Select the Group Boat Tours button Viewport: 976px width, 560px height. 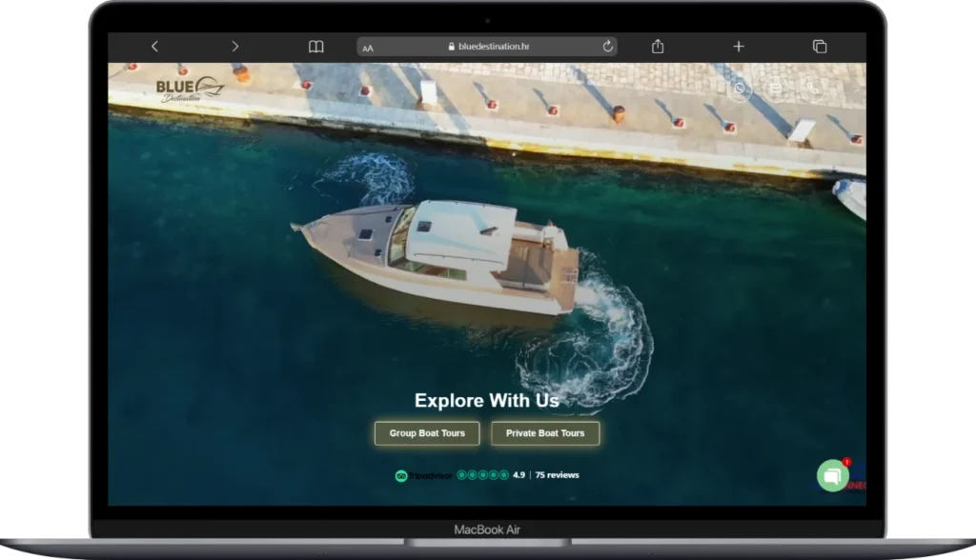(427, 433)
